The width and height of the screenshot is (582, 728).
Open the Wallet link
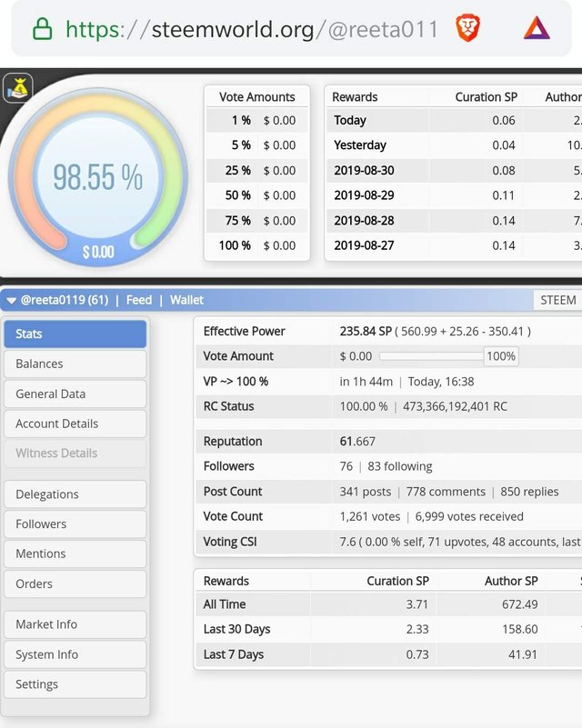pyautogui.click(x=186, y=300)
